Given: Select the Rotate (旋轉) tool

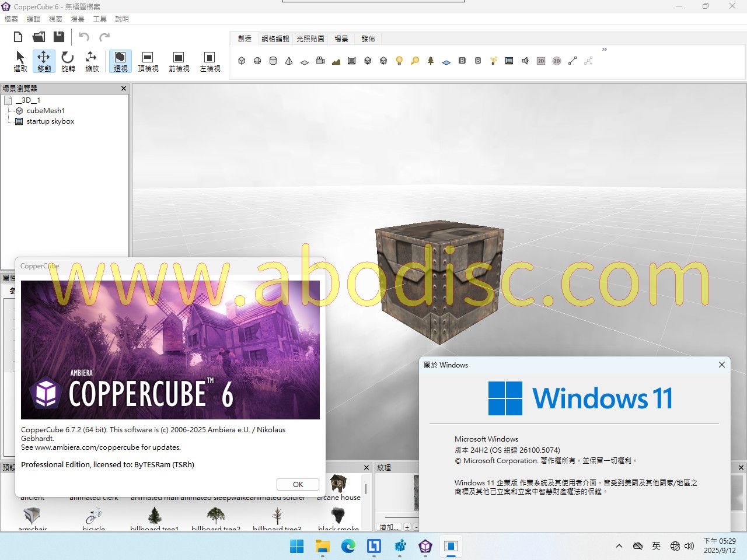Looking at the screenshot, I should [x=68, y=61].
